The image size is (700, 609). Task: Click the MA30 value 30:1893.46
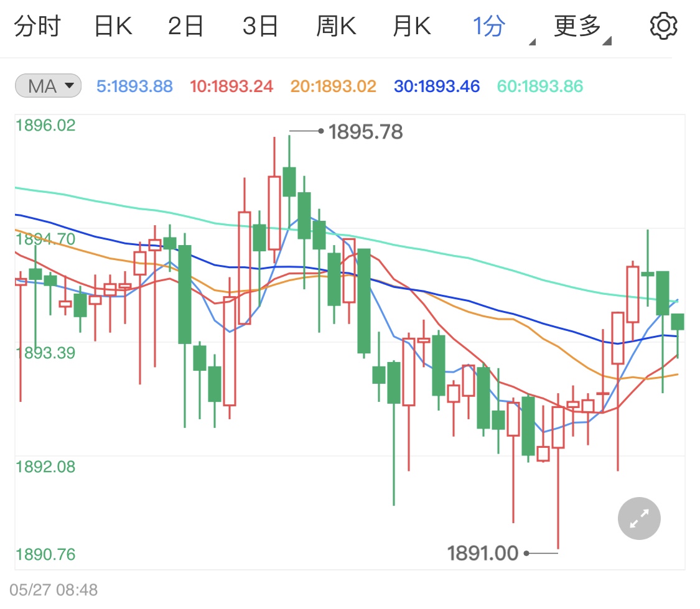pos(437,86)
